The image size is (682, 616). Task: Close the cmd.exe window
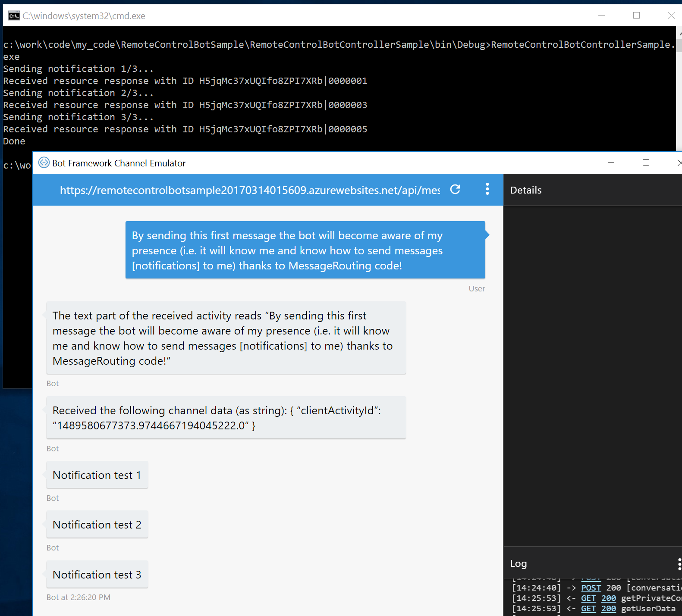pyautogui.click(x=671, y=16)
